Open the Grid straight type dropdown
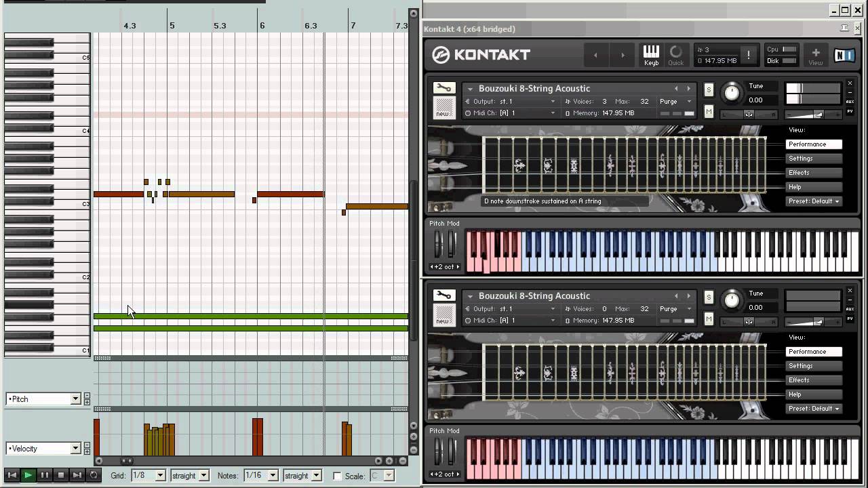This screenshot has height=488, width=868. click(189, 476)
